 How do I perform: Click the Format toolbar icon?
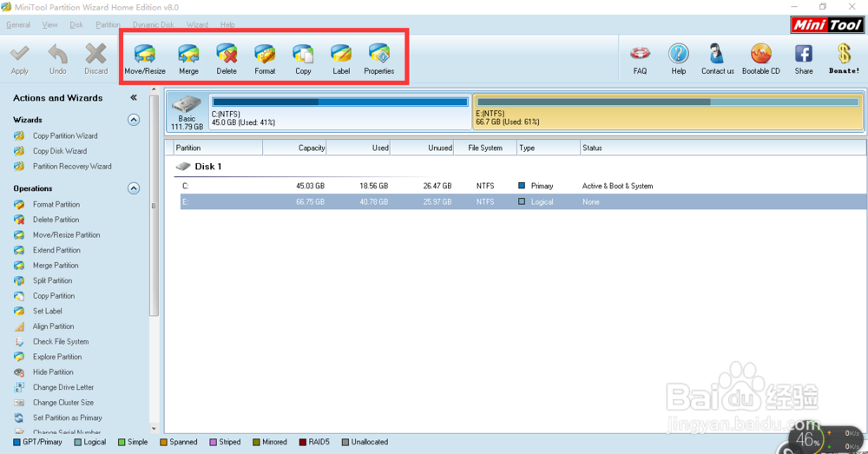(265, 54)
